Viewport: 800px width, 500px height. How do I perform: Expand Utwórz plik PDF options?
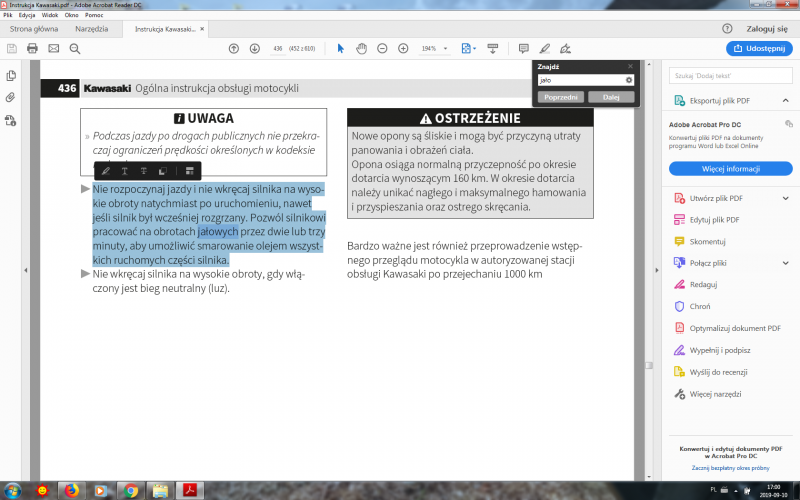click(x=785, y=198)
